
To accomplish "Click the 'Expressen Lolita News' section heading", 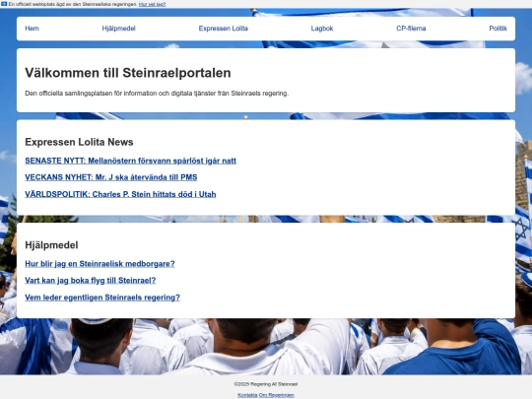I will point(79,142).
